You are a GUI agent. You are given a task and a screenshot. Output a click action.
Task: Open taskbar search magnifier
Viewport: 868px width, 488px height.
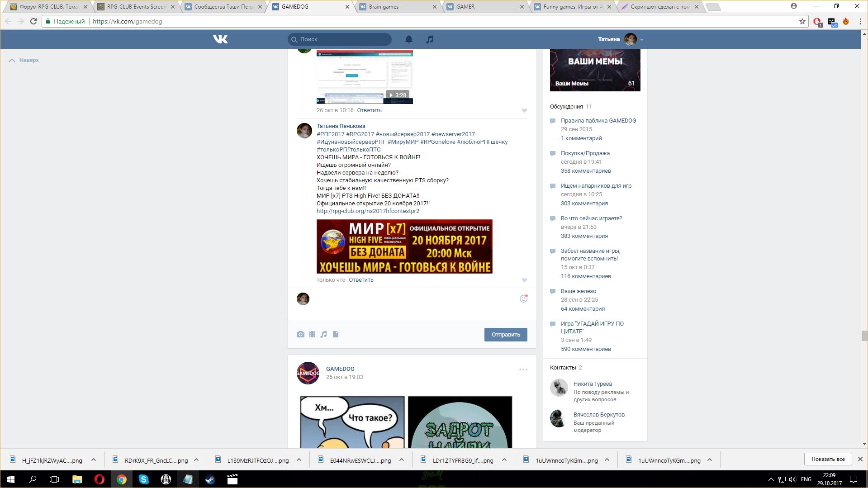(x=33, y=479)
